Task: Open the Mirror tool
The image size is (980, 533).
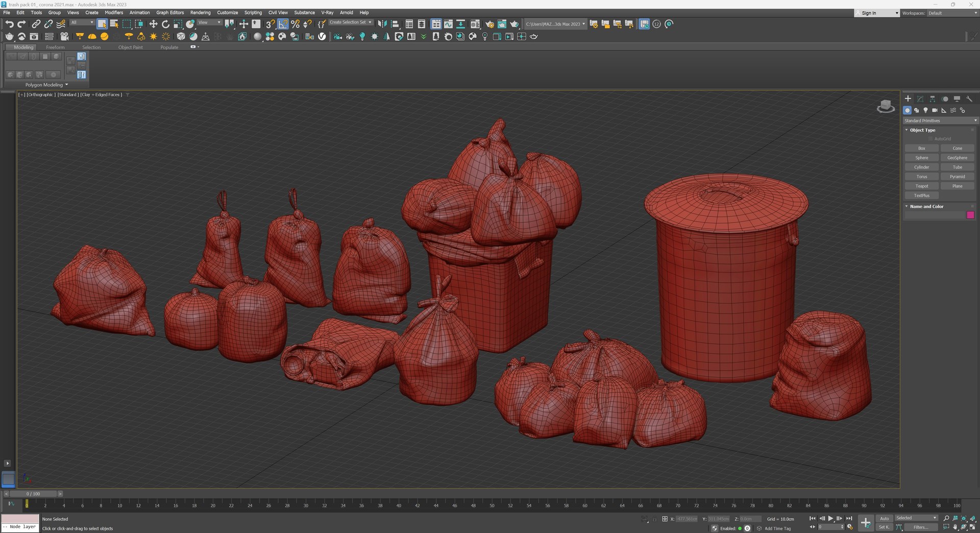Action: tap(382, 24)
